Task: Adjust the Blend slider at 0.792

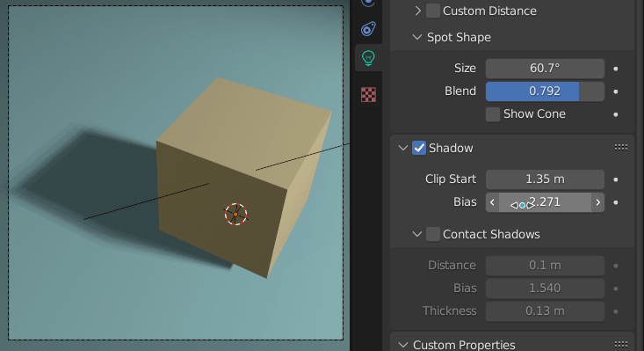Action: coord(545,91)
